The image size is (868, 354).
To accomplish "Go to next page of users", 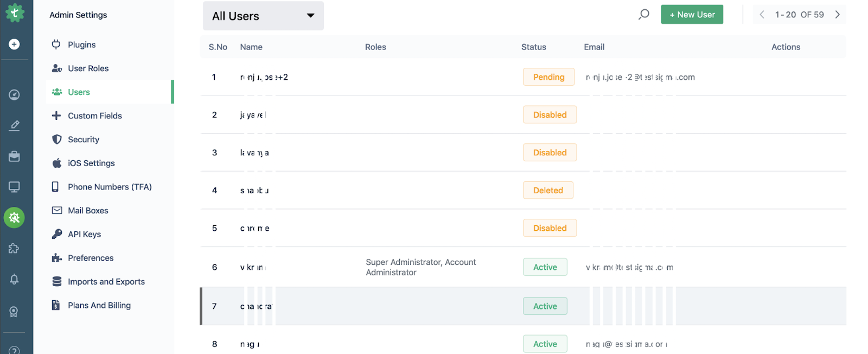I will [x=837, y=15].
